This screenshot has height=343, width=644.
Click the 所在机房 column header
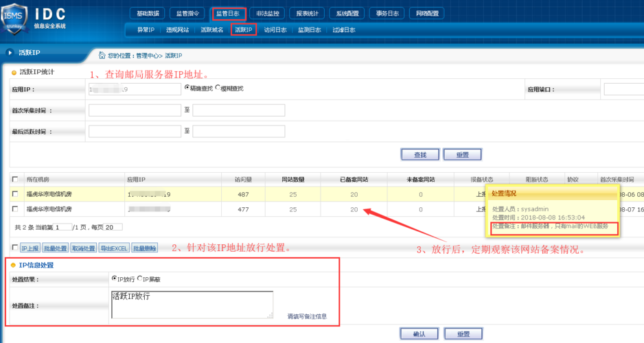coord(38,179)
